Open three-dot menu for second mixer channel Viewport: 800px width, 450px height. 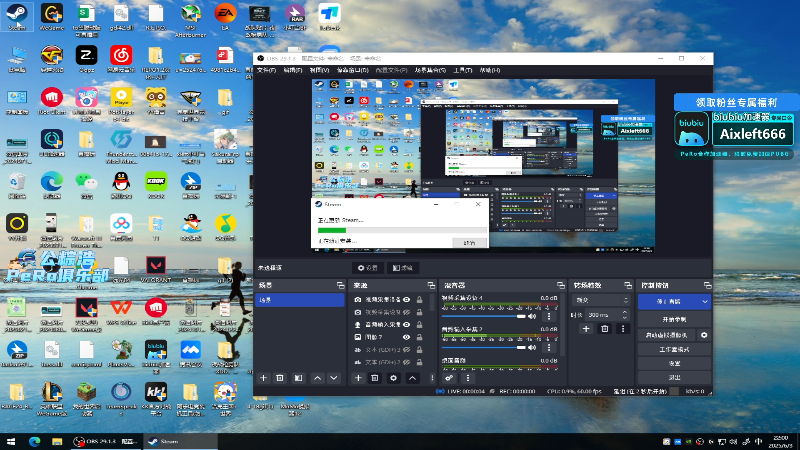click(549, 347)
